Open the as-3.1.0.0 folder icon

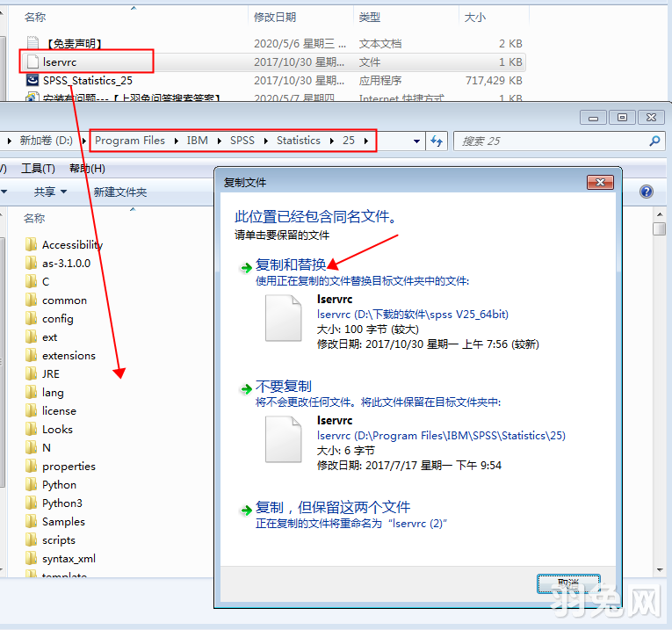31,263
